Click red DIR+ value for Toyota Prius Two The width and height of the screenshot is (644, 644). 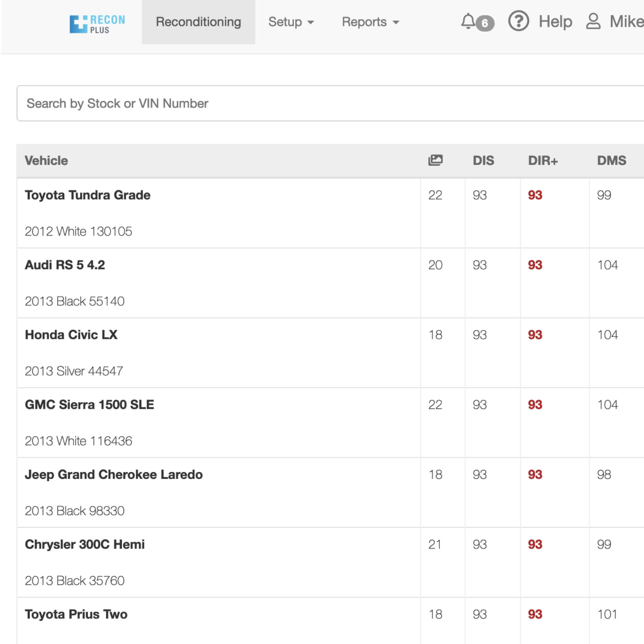pyautogui.click(x=535, y=614)
